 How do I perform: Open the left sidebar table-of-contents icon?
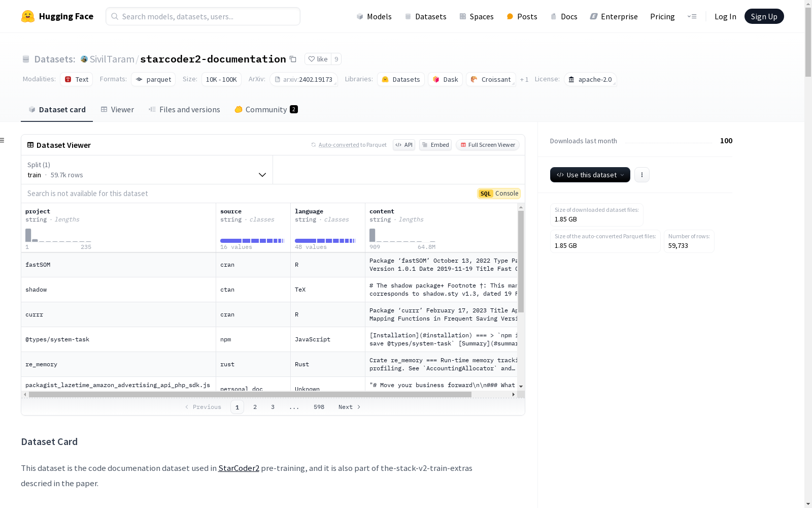point(3,140)
